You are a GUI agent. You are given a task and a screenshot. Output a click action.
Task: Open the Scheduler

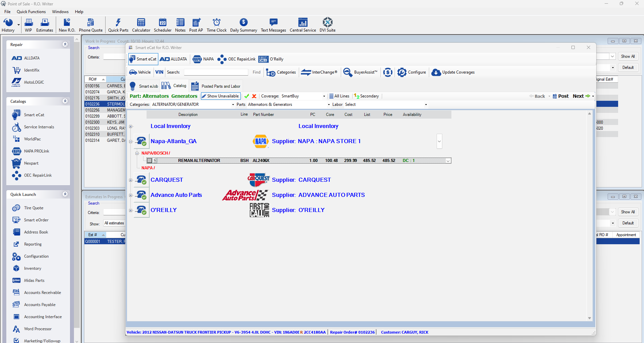(x=162, y=25)
